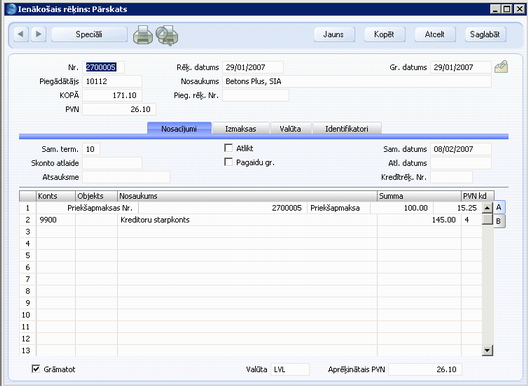Click PVN kd column header
The image size is (528, 386).
[x=478, y=196]
